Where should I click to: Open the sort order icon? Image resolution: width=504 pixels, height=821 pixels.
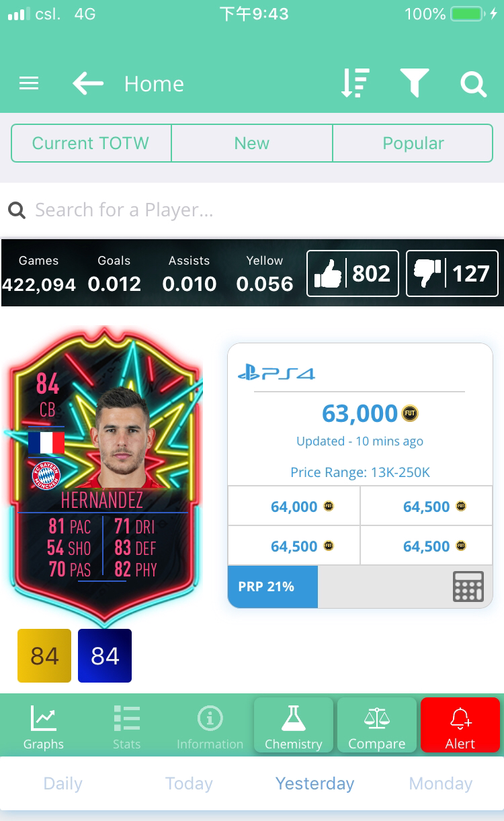[x=354, y=83]
